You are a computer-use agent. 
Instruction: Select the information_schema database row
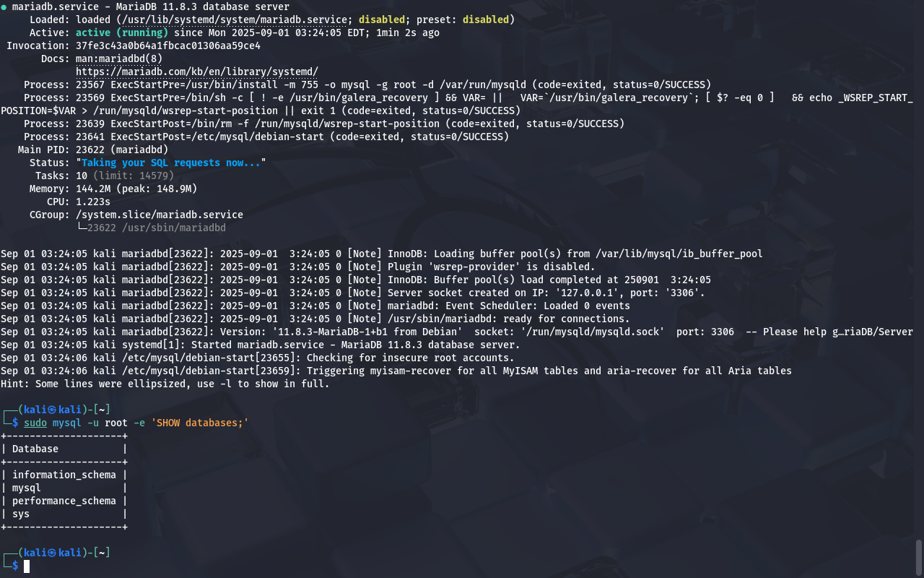click(x=64, y=475)
